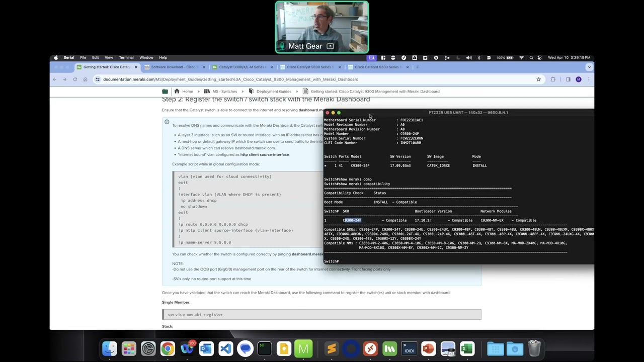Open Visual Studio Code from the Dock
This screenshot has width=644, height=362.
click(x=226, y=348)
